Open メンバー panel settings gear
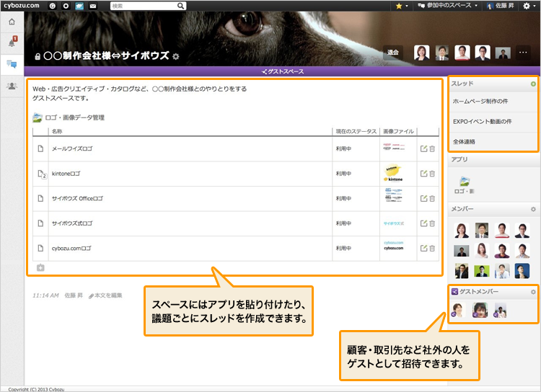 [533, 208]
